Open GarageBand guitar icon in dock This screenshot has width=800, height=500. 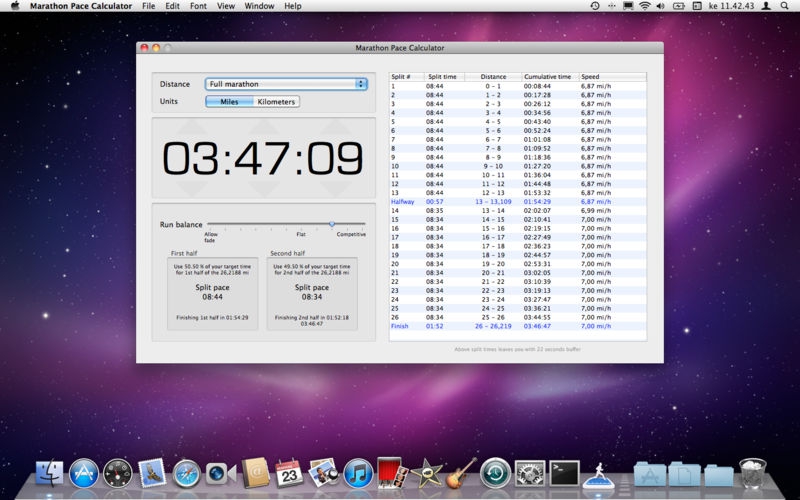(x=460, y=473)
